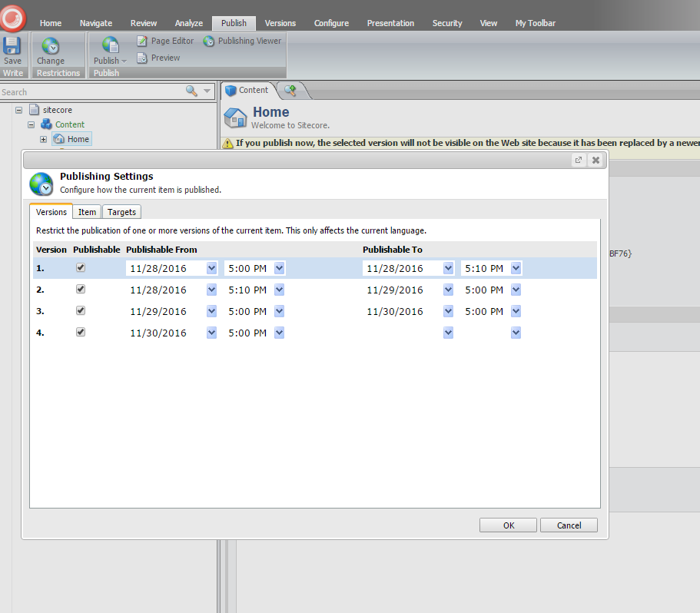Expand the Home tree node
The width and height of the screenshot is (700, 613).
click(43, 139)
